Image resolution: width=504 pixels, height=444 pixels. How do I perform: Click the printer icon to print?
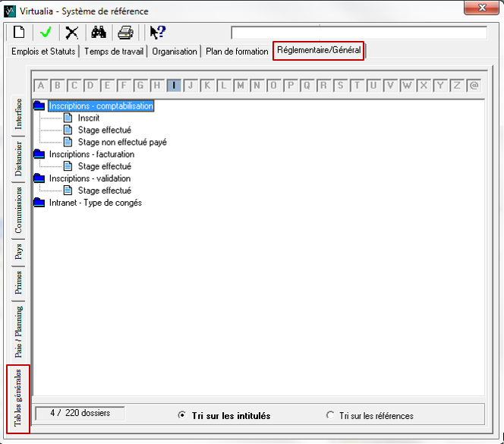coord(125,33)
